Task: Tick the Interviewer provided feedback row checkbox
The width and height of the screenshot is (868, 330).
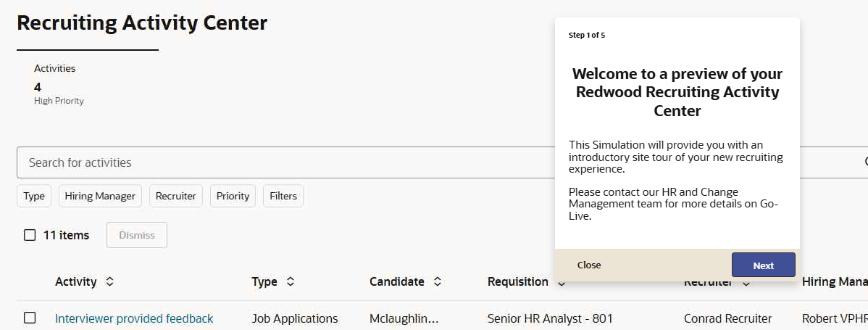Action: pyautogui.click(x=30, y=318)
